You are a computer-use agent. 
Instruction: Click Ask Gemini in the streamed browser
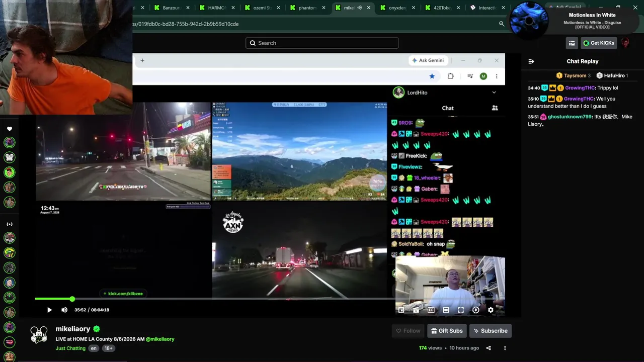[428, 60]
